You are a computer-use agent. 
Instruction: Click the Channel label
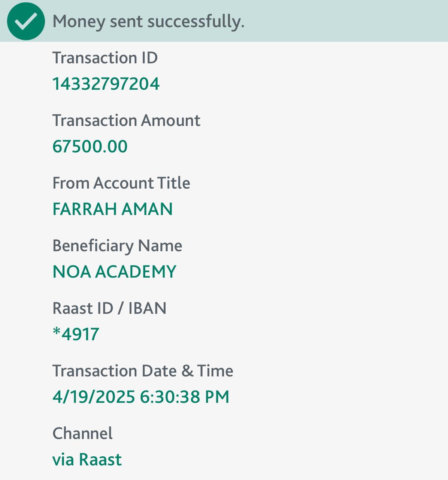coord(82,433)
